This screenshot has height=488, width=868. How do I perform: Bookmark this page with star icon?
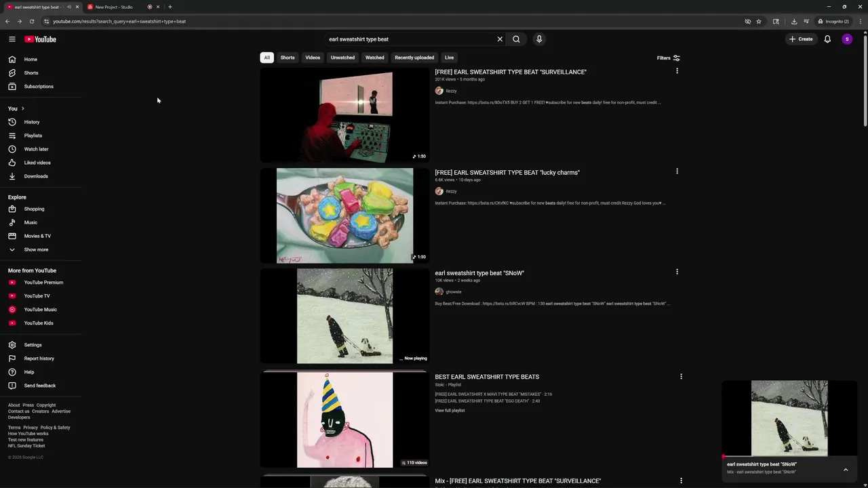tap(759, 21)
